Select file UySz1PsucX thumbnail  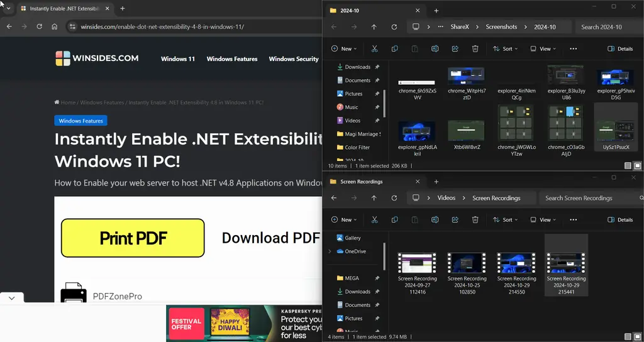coord(615,126)
